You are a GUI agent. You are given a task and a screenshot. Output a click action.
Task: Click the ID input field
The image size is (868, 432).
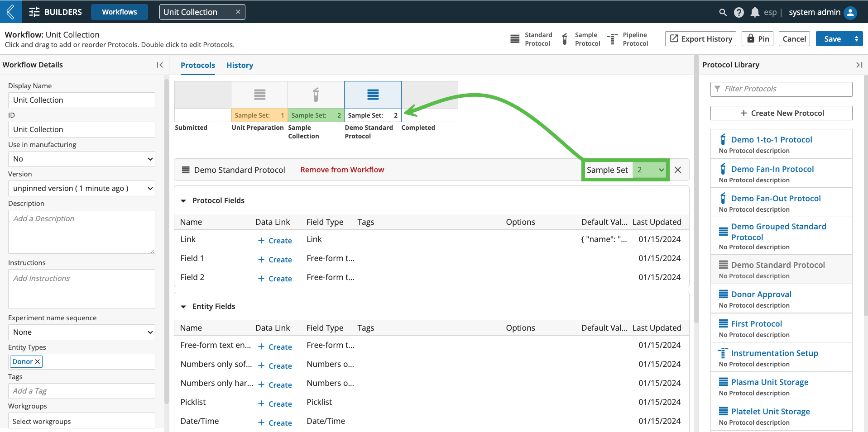click(82, 129)
